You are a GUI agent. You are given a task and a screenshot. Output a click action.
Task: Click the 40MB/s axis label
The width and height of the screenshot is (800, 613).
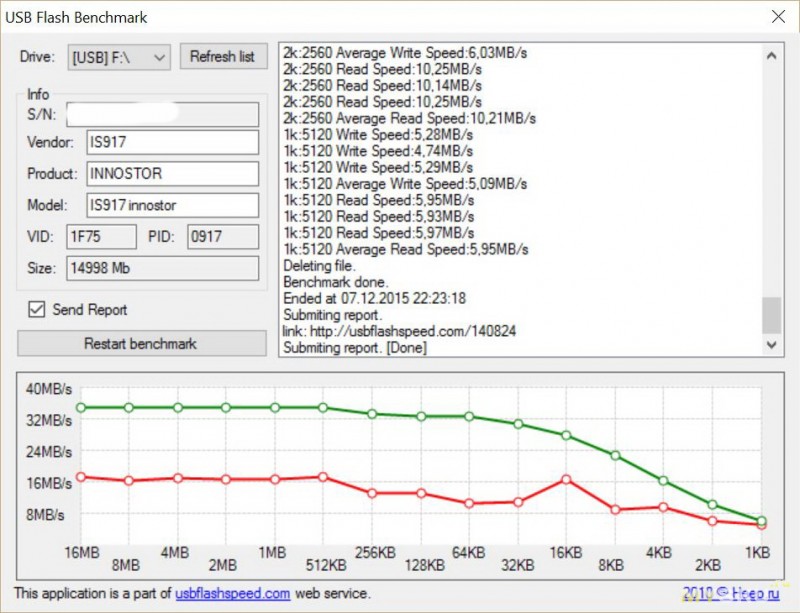coord(49,389)
